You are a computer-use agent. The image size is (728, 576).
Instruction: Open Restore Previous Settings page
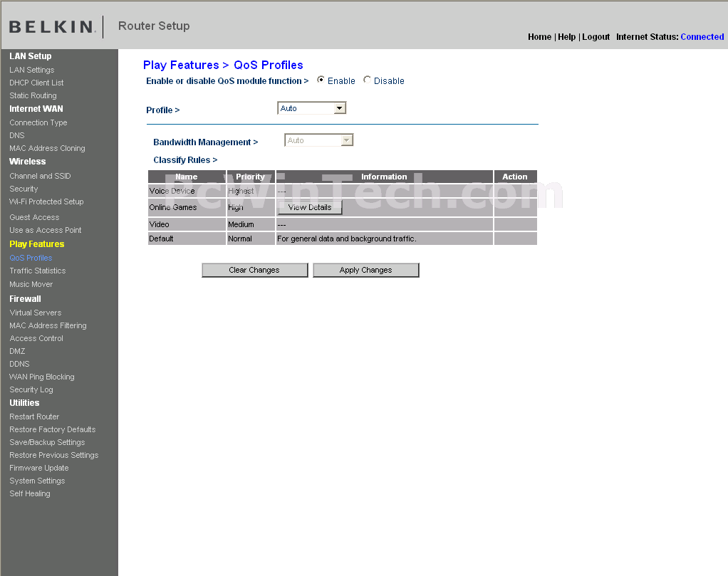(x=54, y=456)
